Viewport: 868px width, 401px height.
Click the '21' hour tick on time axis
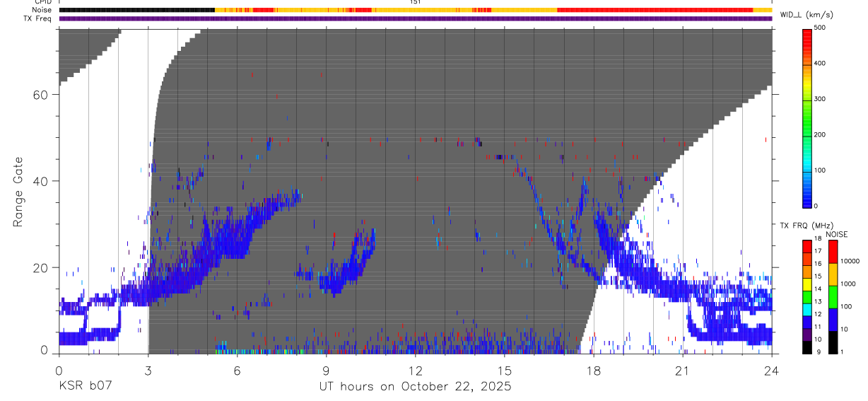(683, 370)
